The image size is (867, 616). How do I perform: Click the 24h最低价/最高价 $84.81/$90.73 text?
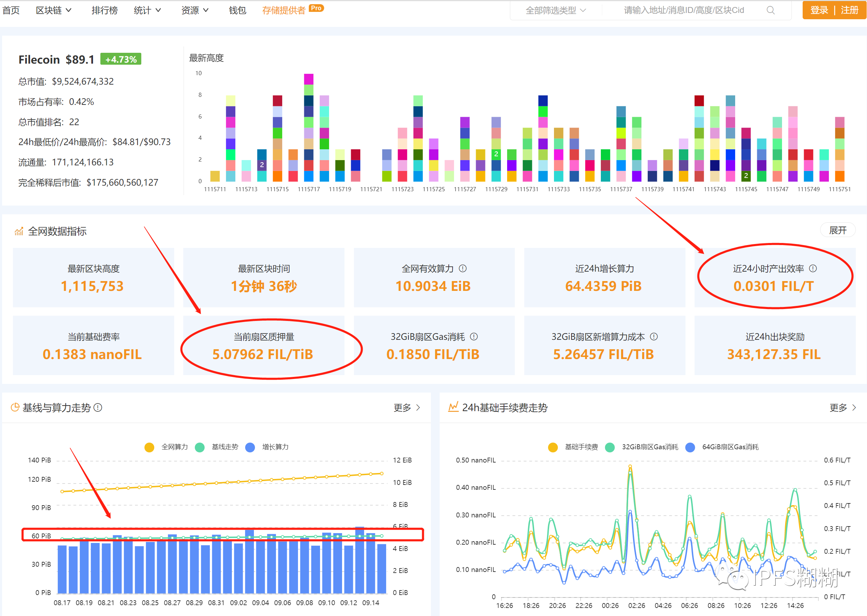[x=94, y=142]
